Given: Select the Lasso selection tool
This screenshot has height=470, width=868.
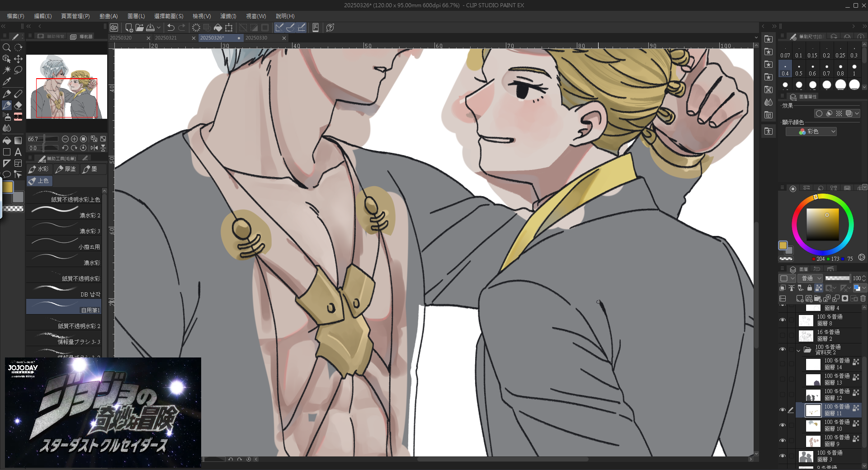Looking at the screenshot, I should (x=18, y=70).
